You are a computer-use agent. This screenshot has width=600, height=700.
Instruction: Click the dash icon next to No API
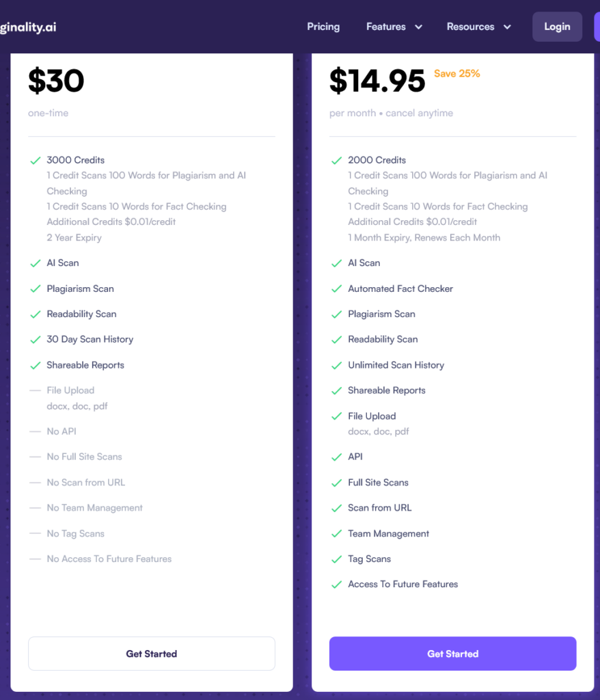pos(36,431)
